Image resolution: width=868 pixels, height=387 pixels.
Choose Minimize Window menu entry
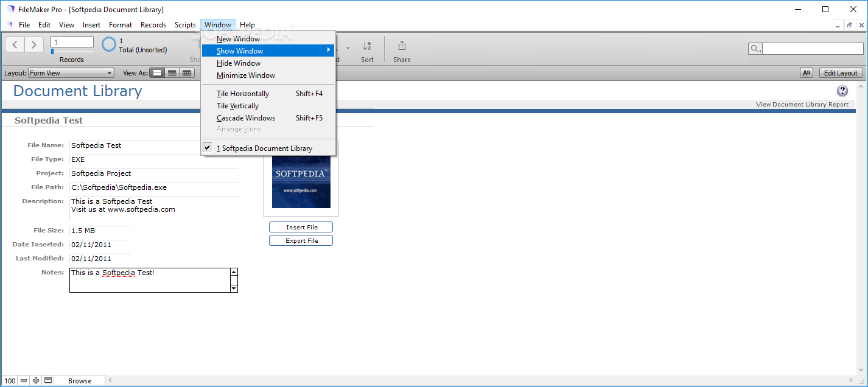pos(268,75)
